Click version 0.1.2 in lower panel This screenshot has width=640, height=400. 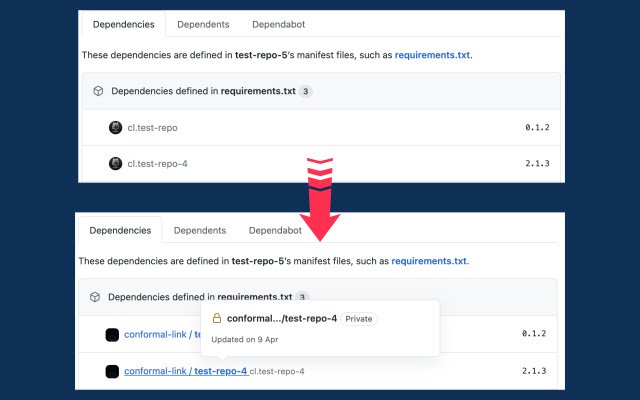534,333
